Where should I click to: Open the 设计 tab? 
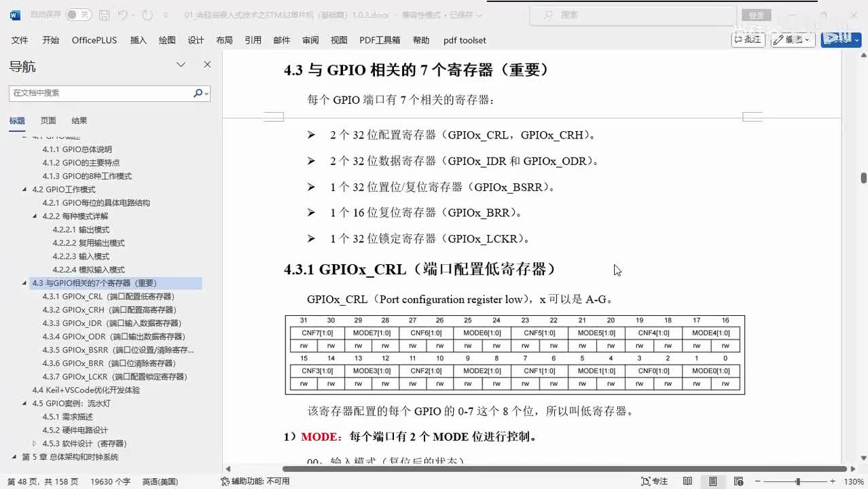coord(196,40)
